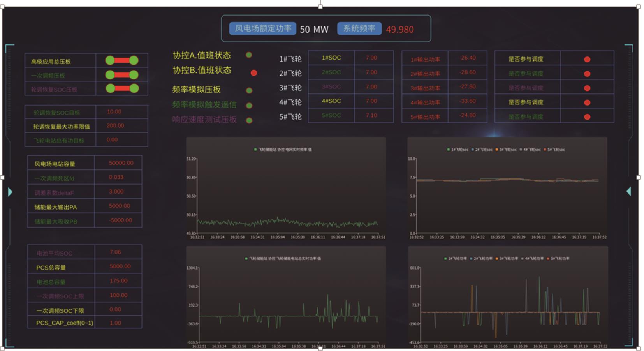The image size is (644, 351).
Task: Click 1#飞轮 是否参与调度 red indicator
Action: (x=587, y=60)
